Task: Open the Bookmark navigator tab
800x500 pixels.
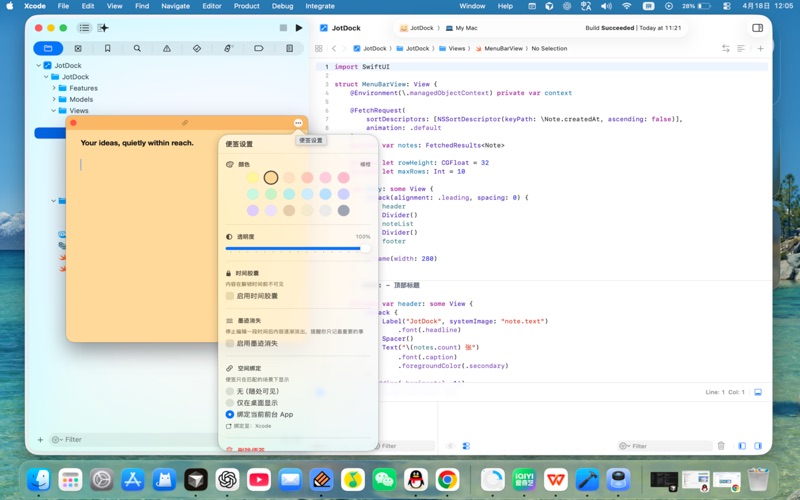Action: (x=107, y=48)
